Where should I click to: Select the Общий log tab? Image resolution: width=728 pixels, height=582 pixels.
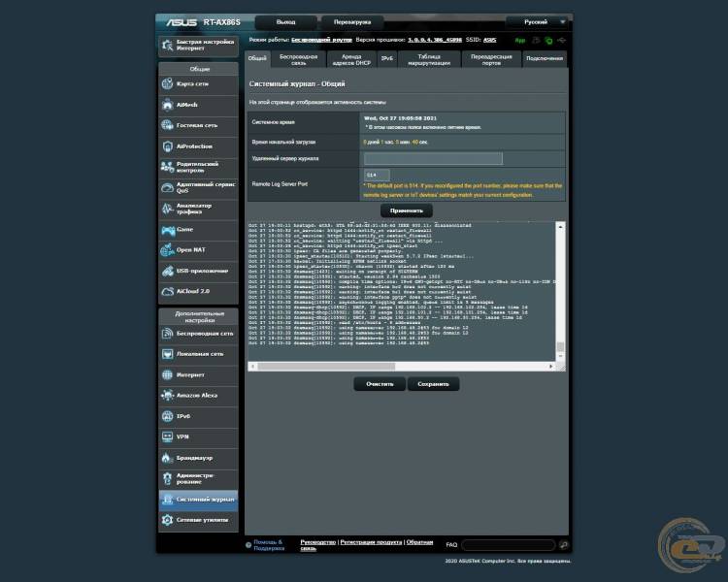[257, 58]
